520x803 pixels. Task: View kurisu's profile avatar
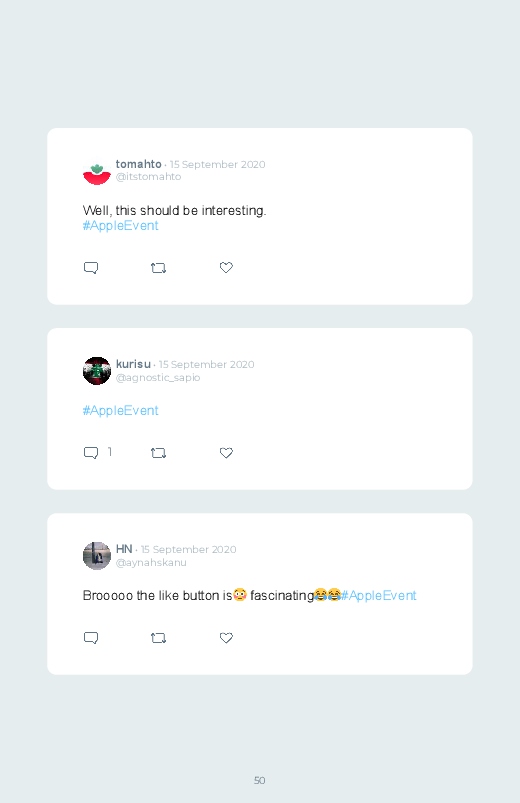97,371
